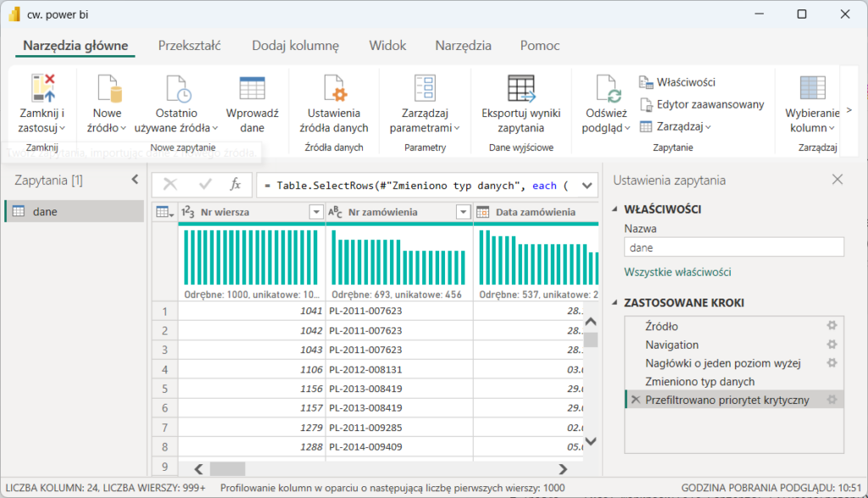Screen dimensions: 868x498
Task: Cancel formula edit with the X icon
Action: (x=170, y=184)
